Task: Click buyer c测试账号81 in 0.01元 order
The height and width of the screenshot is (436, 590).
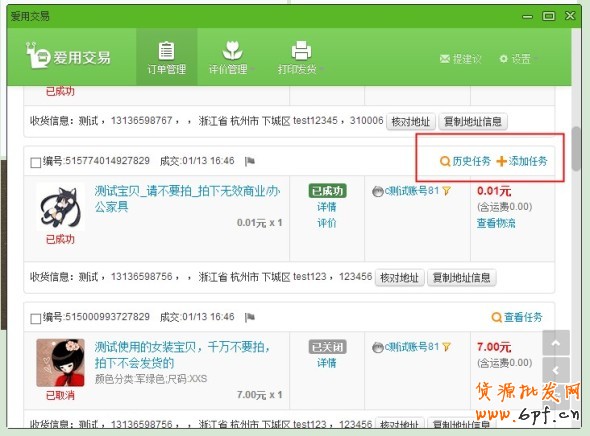Action: tap(412, 191)
